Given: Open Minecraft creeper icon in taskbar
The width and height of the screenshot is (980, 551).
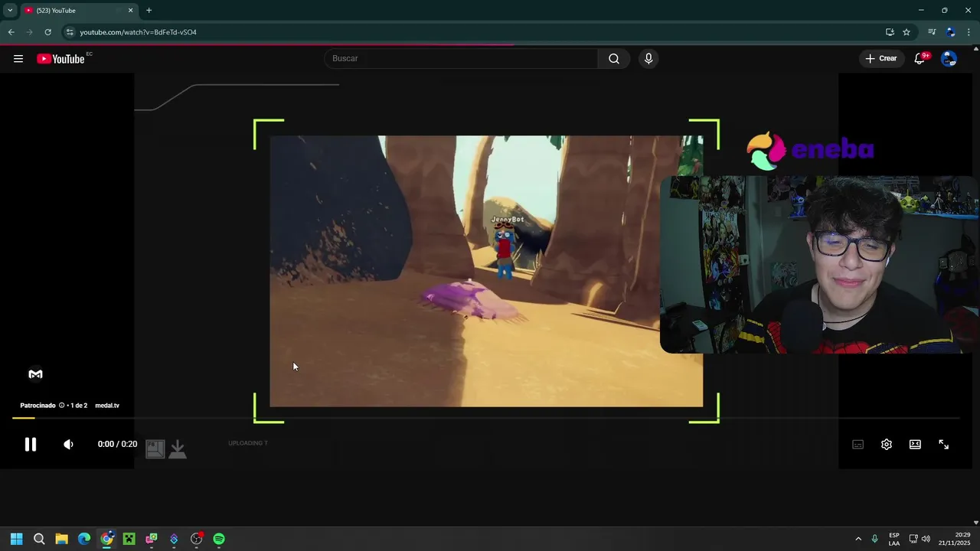Looking at the screenshot, I should [x=129, y=539].
